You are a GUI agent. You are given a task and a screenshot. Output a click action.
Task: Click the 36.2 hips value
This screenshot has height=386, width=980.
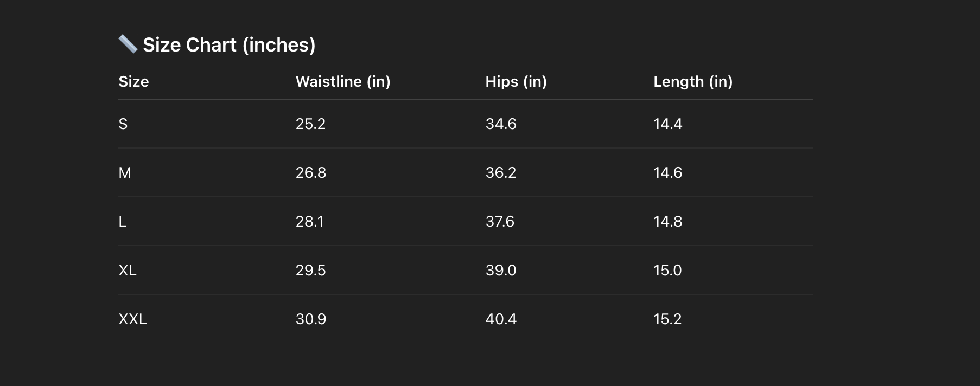click(x=500, y=173)
